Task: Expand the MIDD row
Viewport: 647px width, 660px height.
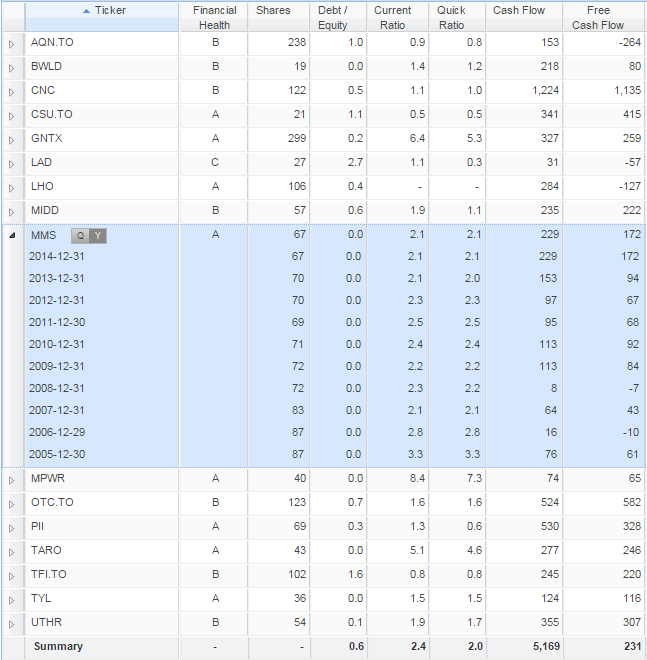Action: [x=12, y=212]
